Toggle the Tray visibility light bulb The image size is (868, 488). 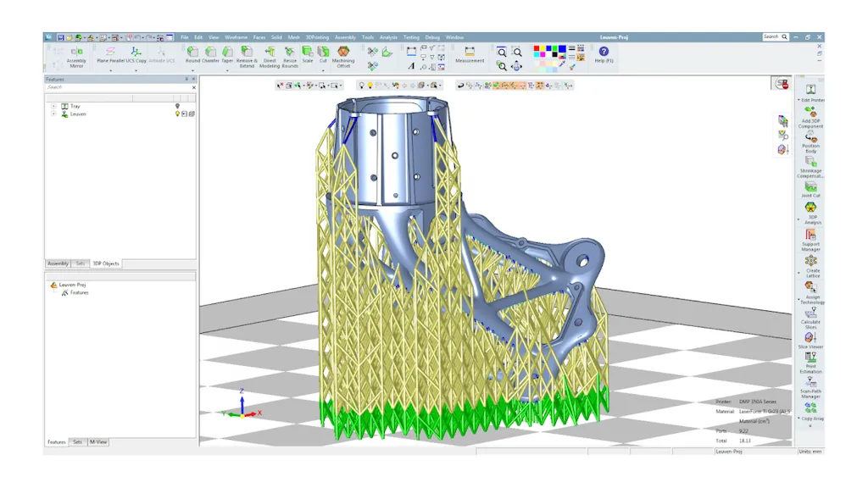(178, 106)
